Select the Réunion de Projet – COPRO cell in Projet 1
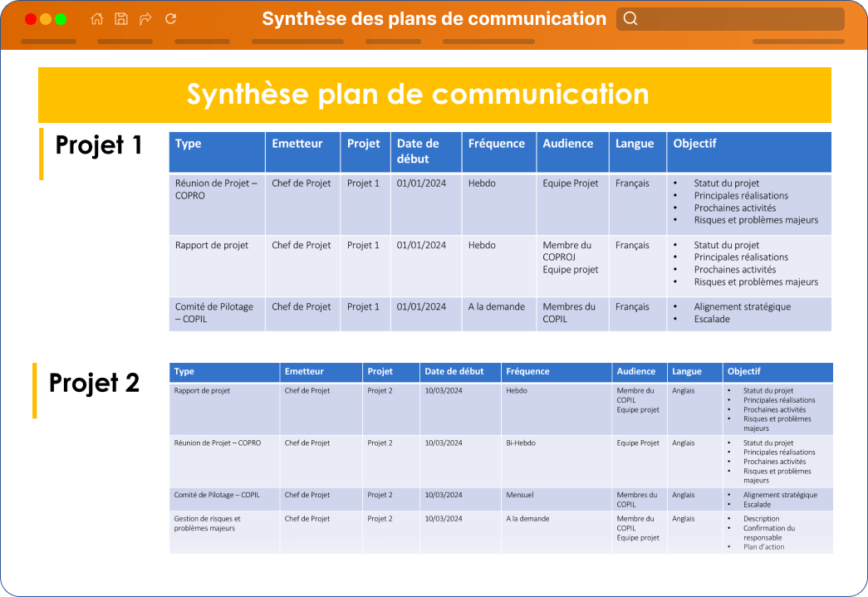Screen dimensions: 868x597 coord(217,204)
